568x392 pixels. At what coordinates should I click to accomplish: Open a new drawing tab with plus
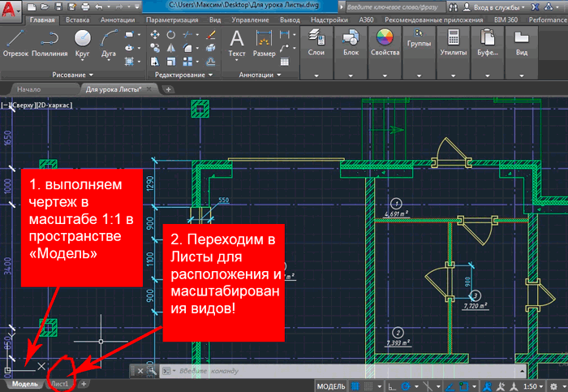point(169,89)
